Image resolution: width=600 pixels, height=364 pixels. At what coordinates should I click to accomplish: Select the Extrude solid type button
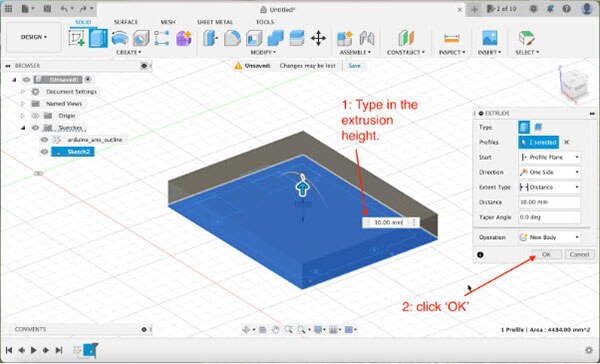(x=524, y=127)
